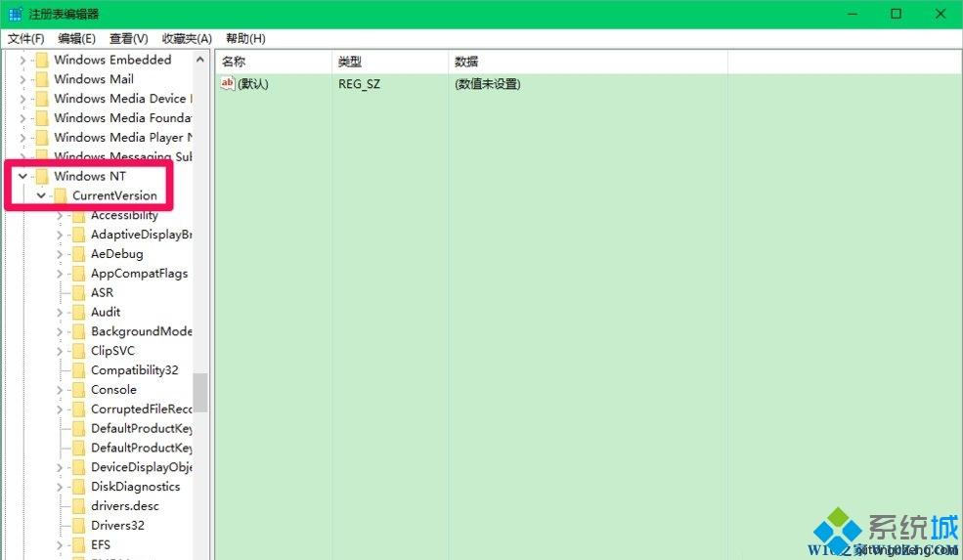The height and width of the screenshot is (560, 963).
Task: Expand the Windows Mail key
Action: pyautogui.click(x=22, y=79)
